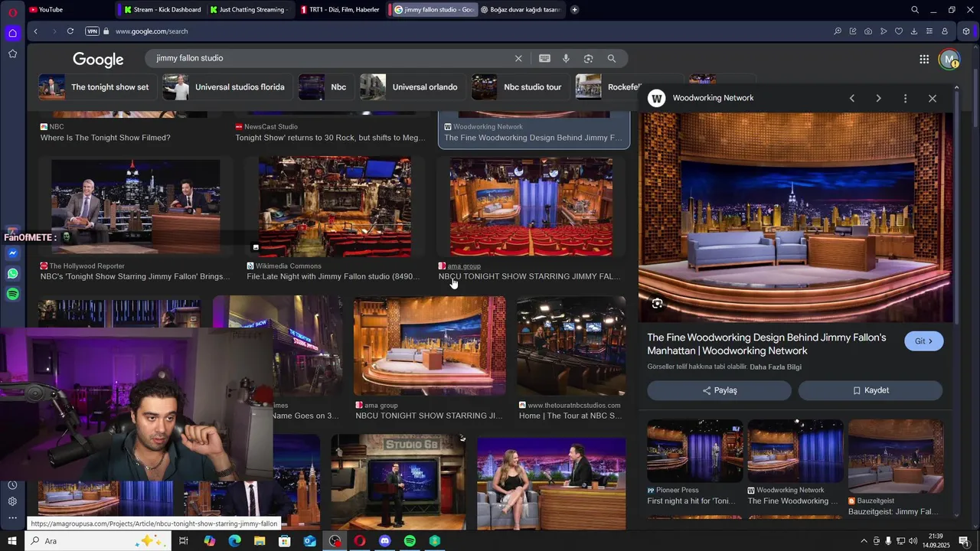Select the 'Nbc' filter chip
The image size is (980, 551).
(x=325, y=87)
